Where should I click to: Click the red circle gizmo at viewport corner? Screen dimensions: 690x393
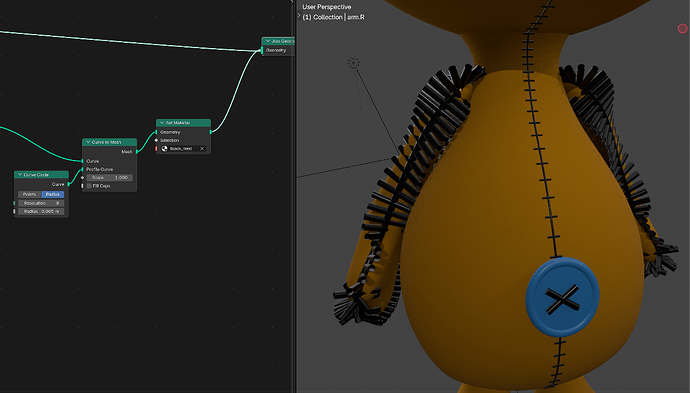(x=683, y=29)
